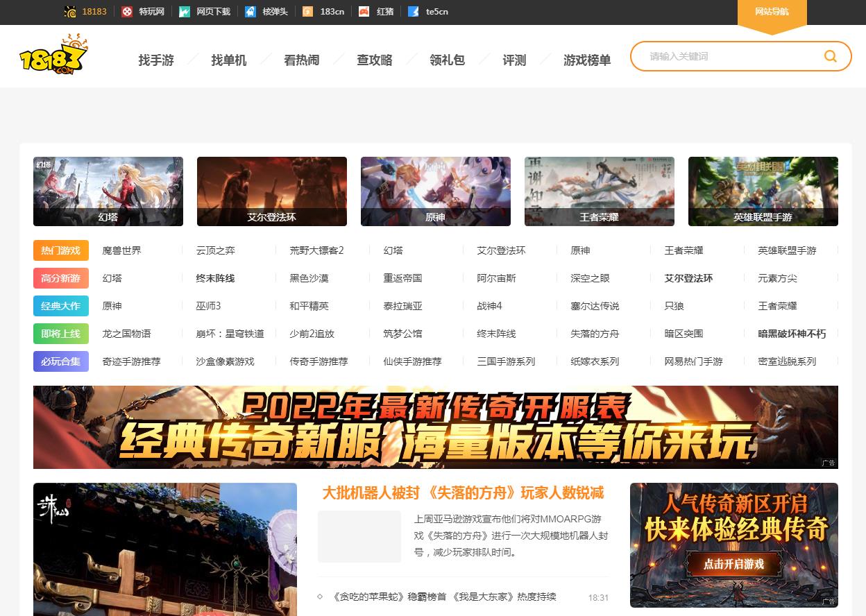The width and height of the screenshot is (866, 616).
Task: Click the 核弹头 blue house icon
Action: click(x=251, y=12)
